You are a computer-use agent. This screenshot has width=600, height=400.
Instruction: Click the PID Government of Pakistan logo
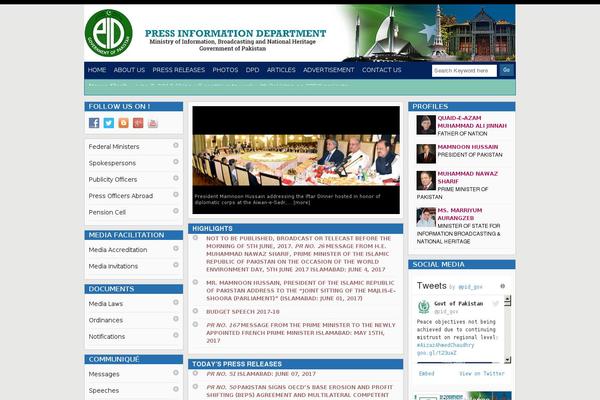[x=108, y=33]
